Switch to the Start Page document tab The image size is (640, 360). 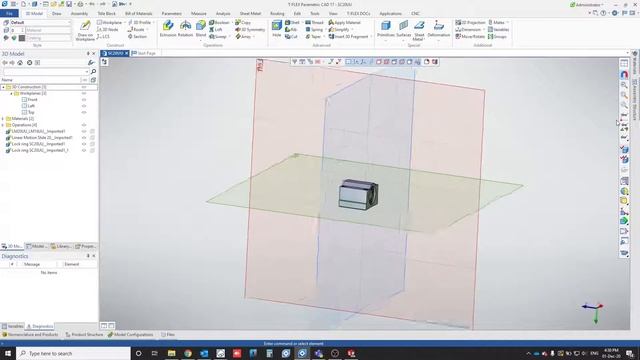click(x=144, y=53)
